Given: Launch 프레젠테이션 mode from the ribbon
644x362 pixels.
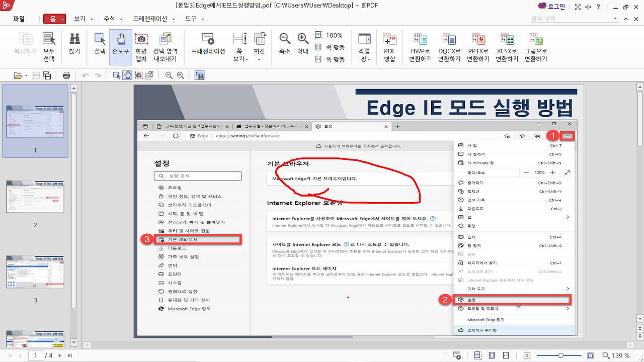Looking at the screenshot, I should (208, 44).
